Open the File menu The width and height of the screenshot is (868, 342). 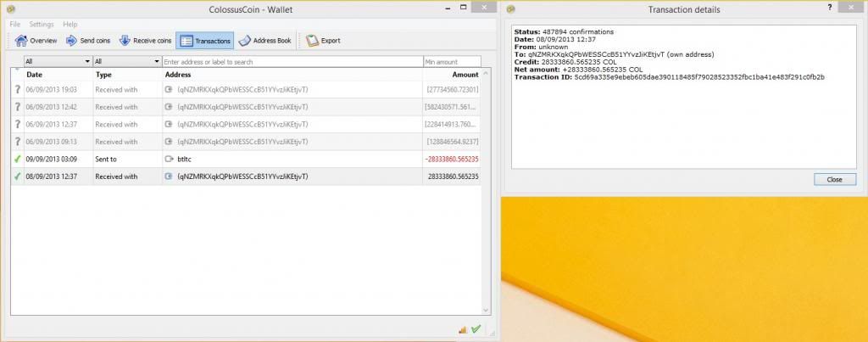click(15, 25)
